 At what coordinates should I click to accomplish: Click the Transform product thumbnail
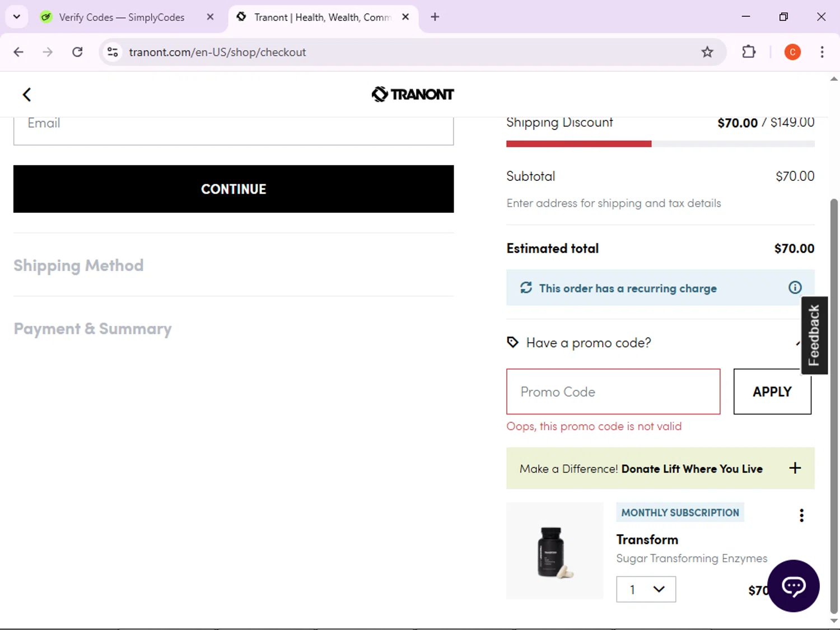[555, 550]
